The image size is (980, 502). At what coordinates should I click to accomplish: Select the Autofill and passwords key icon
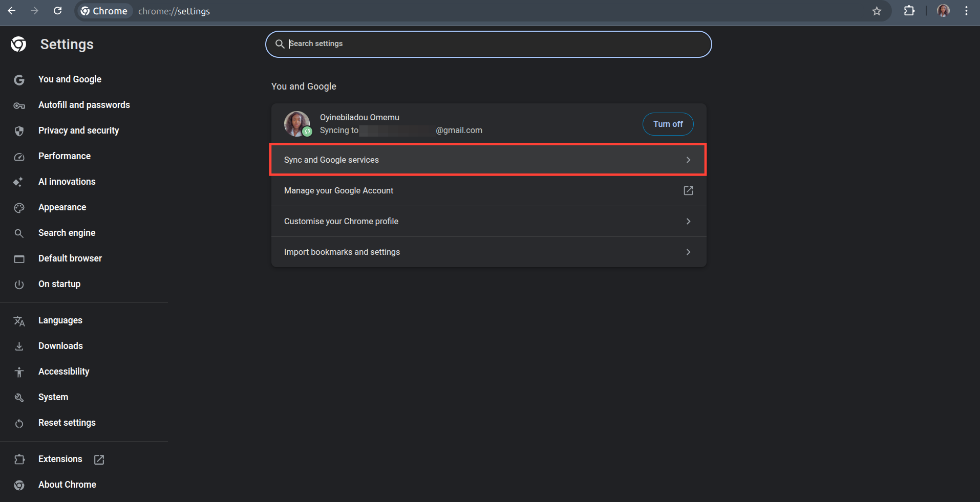point(19,105)
